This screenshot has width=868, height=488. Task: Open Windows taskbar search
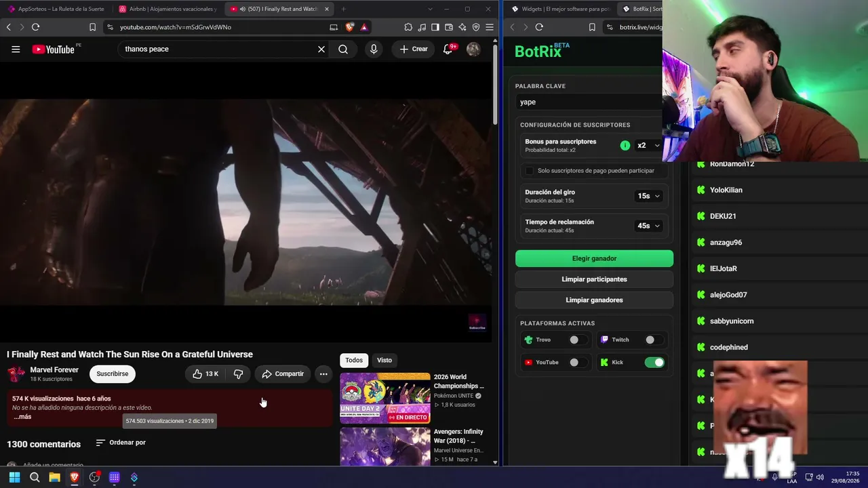(x=35, y=477)
